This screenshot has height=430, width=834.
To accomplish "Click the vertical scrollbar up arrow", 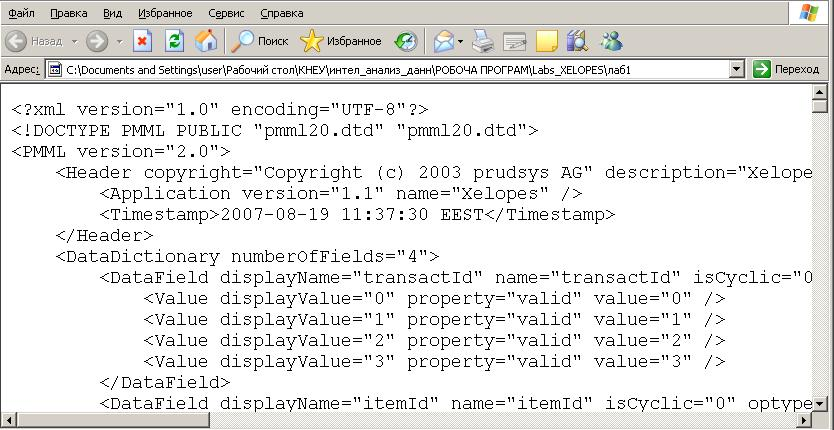I will click(x=820, y=92).
